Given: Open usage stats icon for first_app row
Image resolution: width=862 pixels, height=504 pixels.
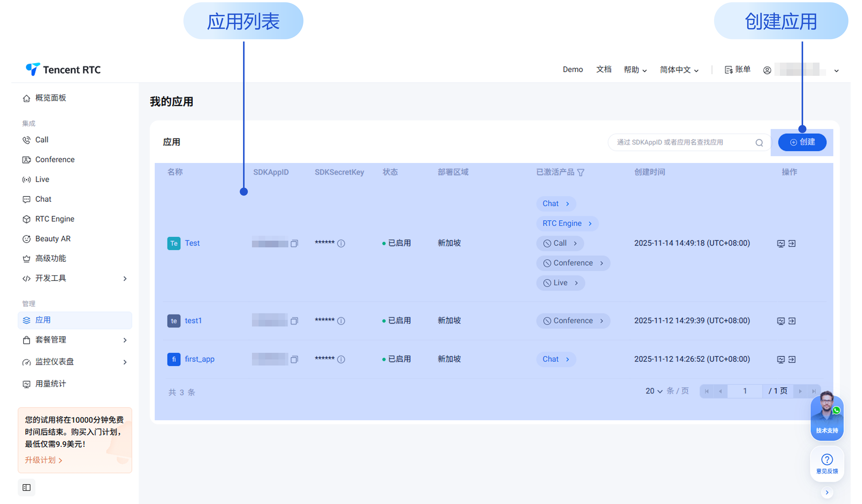Looking at the screenshot, I should [781, 359].
